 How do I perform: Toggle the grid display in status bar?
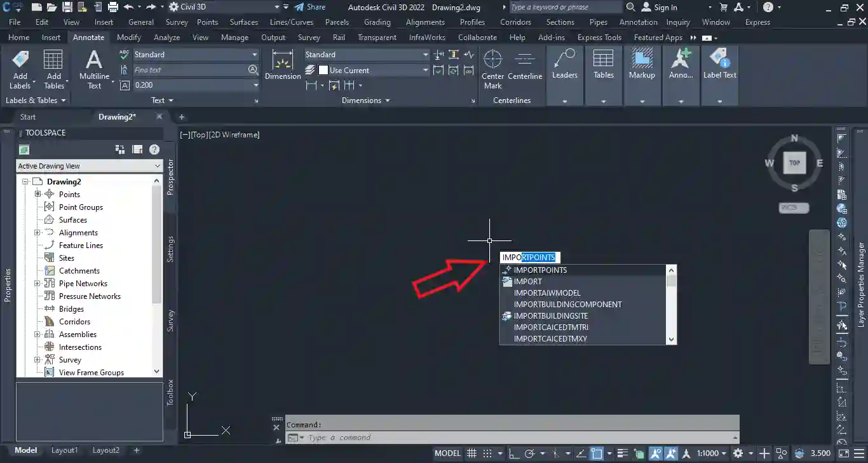point(472,453)
